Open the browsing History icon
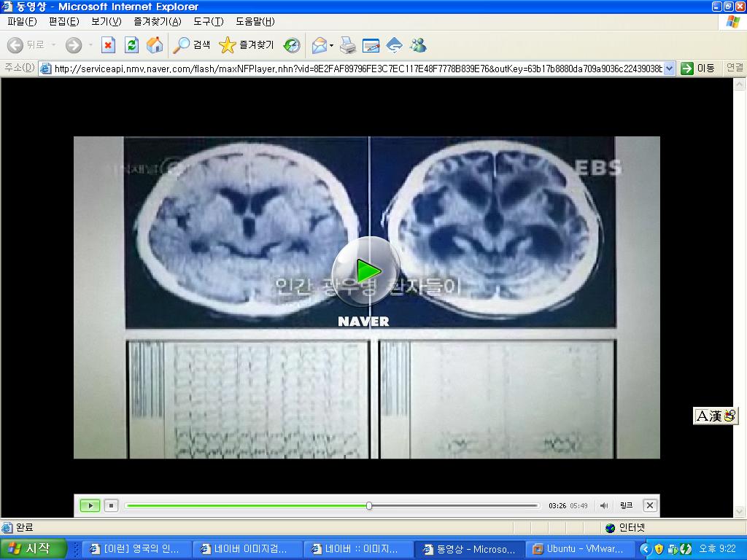 292,45
